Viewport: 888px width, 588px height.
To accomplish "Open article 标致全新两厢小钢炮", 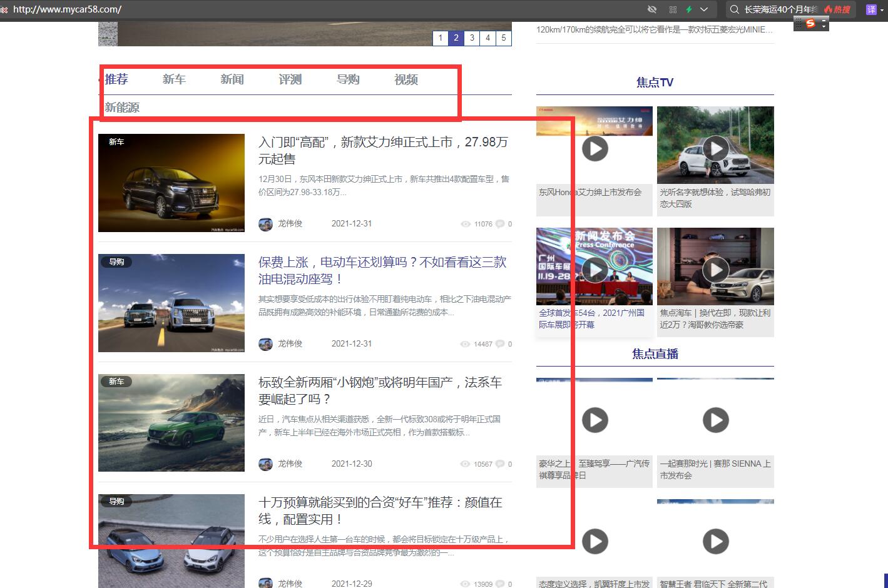I will tap(380, 390).
